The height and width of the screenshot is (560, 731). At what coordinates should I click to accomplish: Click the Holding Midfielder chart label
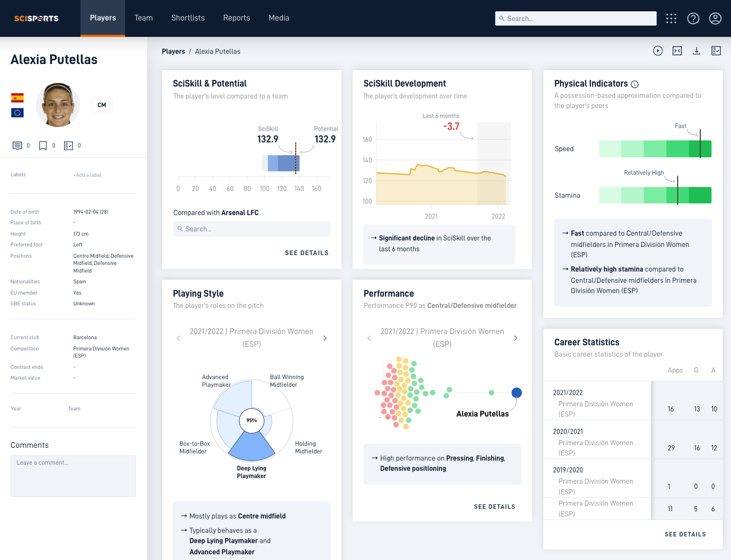(x=309, y=447)
